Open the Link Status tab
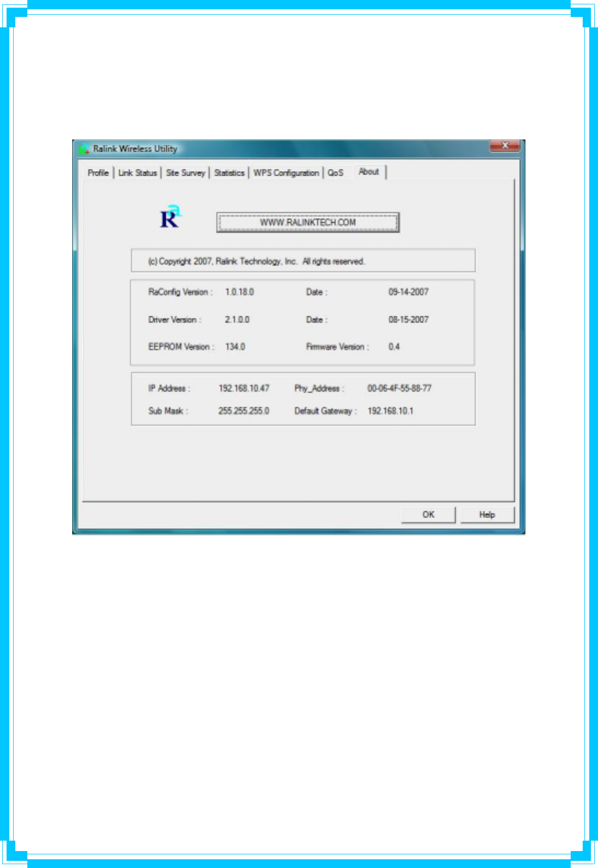The height and width of the screenshot is (868, 598). point(138,173)
